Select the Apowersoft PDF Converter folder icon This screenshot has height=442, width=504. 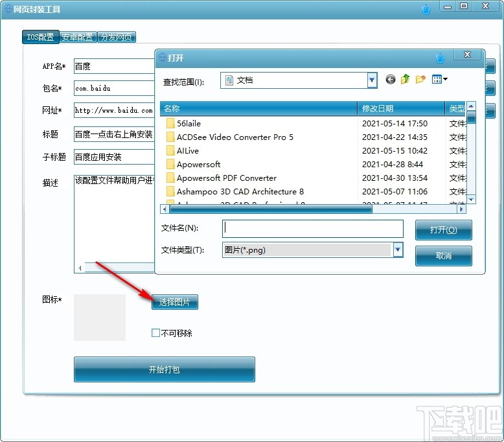(x=170, y=178)
